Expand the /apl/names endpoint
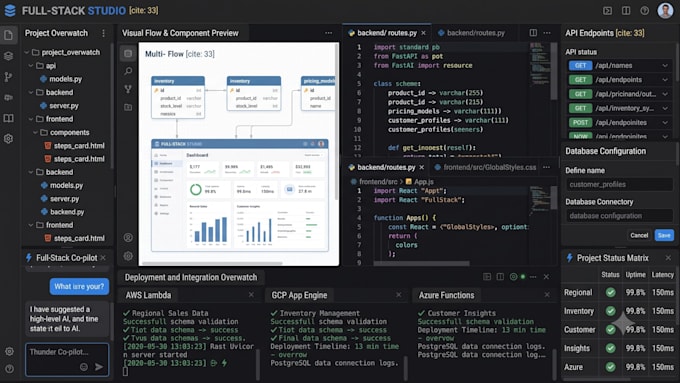 click(665, 65)
